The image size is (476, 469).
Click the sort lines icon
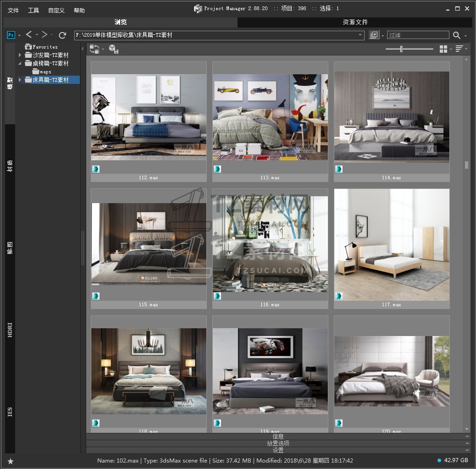(x=459, y=49)
